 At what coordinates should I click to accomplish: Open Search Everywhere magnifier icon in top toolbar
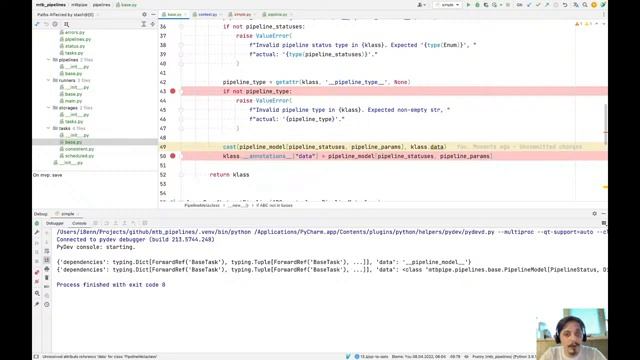pos(585,5)
